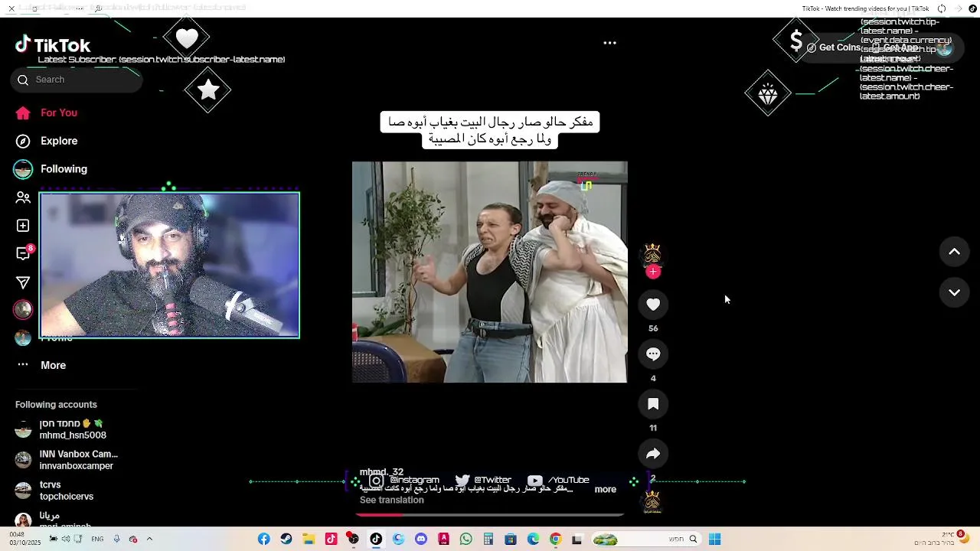
Task: Click the microphone icon in system tray
Action: [116, 539]
